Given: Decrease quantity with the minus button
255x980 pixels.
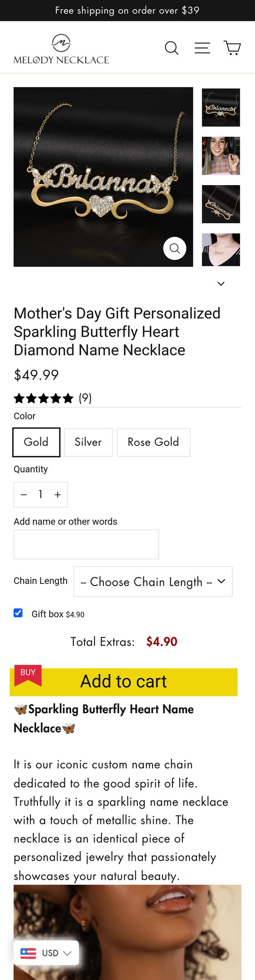Looking at the screenshot, I should pos(24,495).
